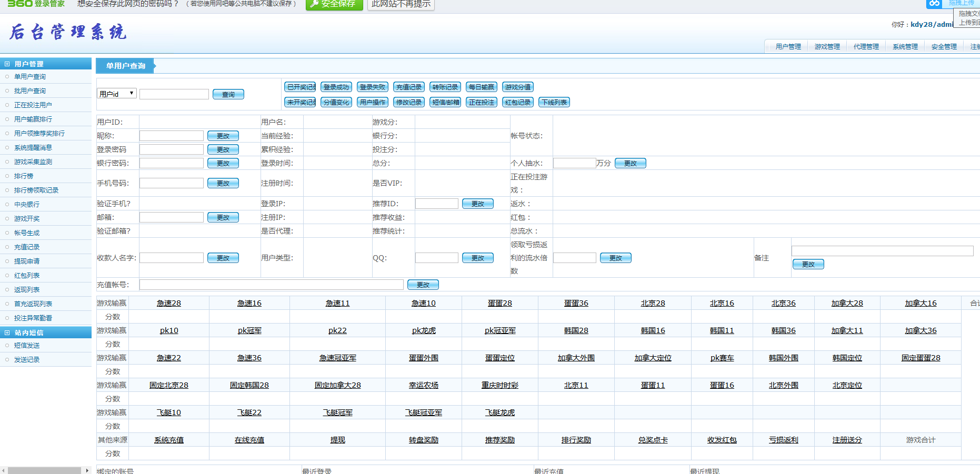This screenshot has height=474, width=980.
Task: Click the 后台管理系统 title logo
Action: 68,32
